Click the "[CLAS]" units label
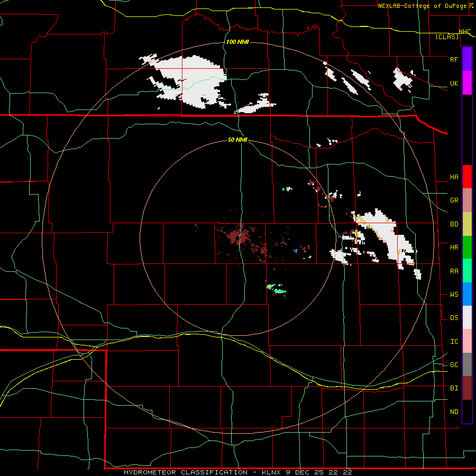The width and height of the screenshot is (476, 476). [447, 37]
